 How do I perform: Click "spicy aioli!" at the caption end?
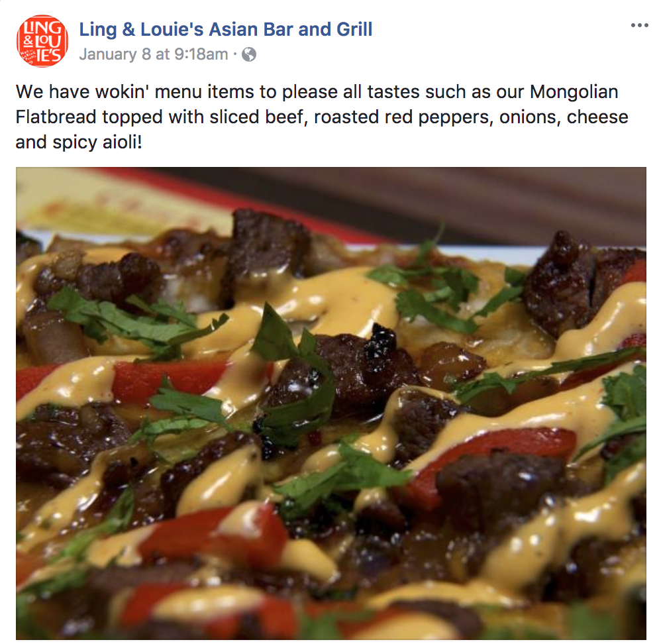97,142
